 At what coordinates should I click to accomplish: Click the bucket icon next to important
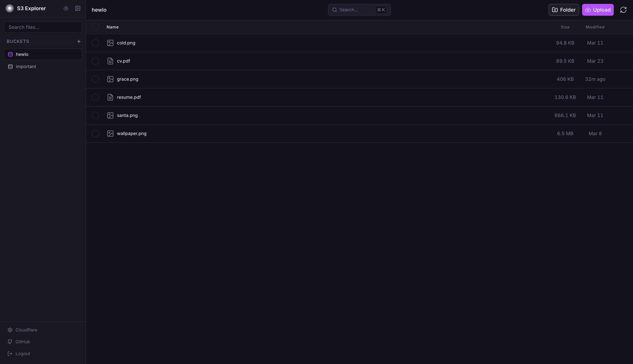10,66
